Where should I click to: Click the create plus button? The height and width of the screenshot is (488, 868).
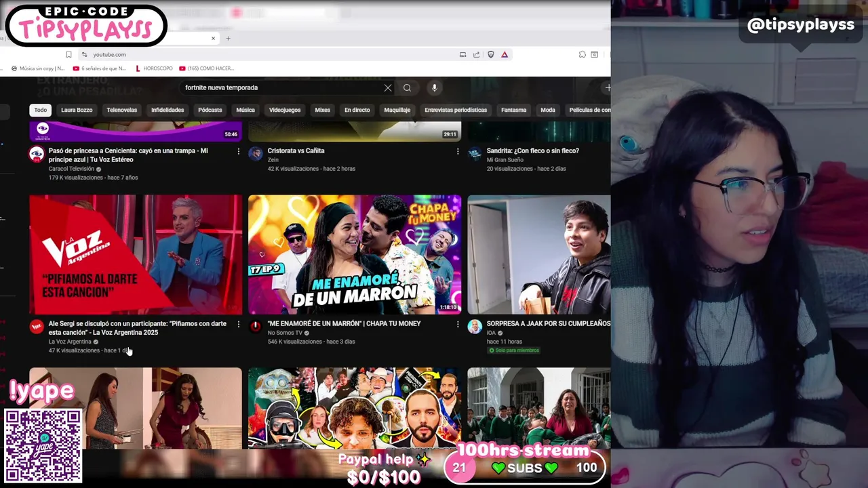[607, 87]
